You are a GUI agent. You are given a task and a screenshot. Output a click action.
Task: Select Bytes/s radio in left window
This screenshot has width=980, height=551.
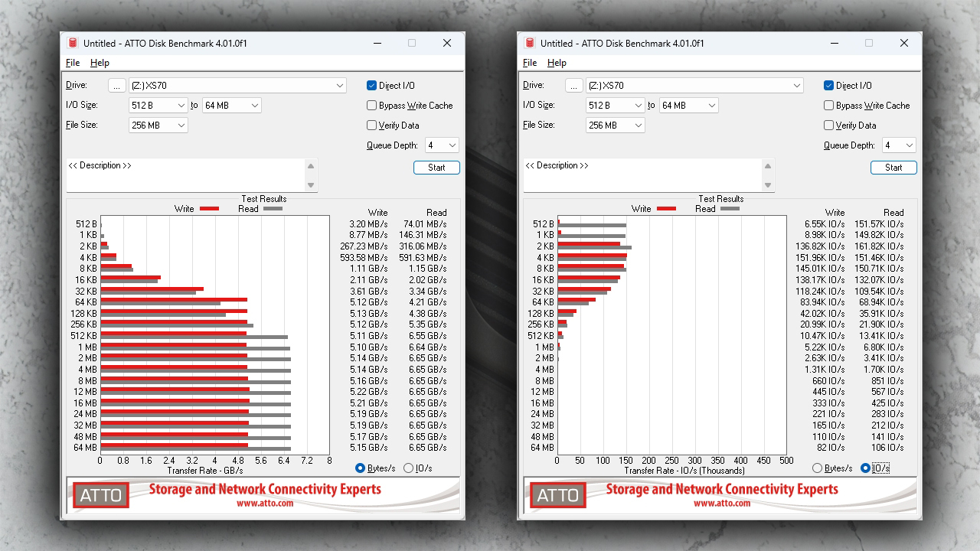[360, 468]
